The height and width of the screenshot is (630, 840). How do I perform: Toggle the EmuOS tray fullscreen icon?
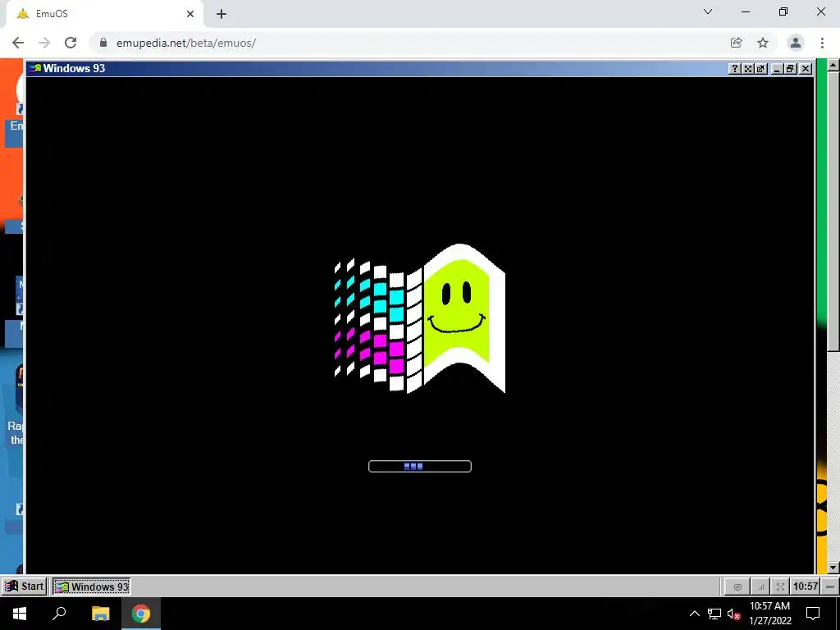click(x=780, y=587)
